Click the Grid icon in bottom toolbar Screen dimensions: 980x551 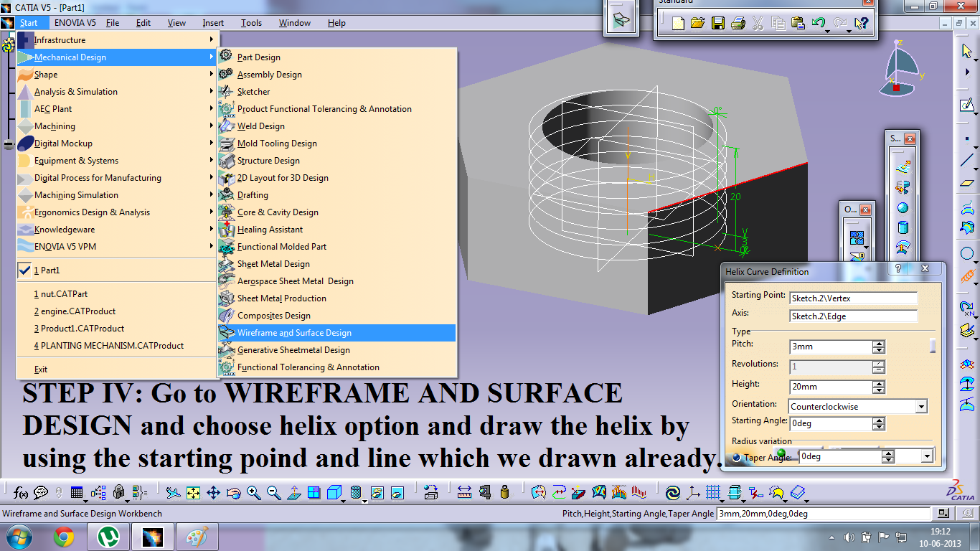[x=712, y=493]
